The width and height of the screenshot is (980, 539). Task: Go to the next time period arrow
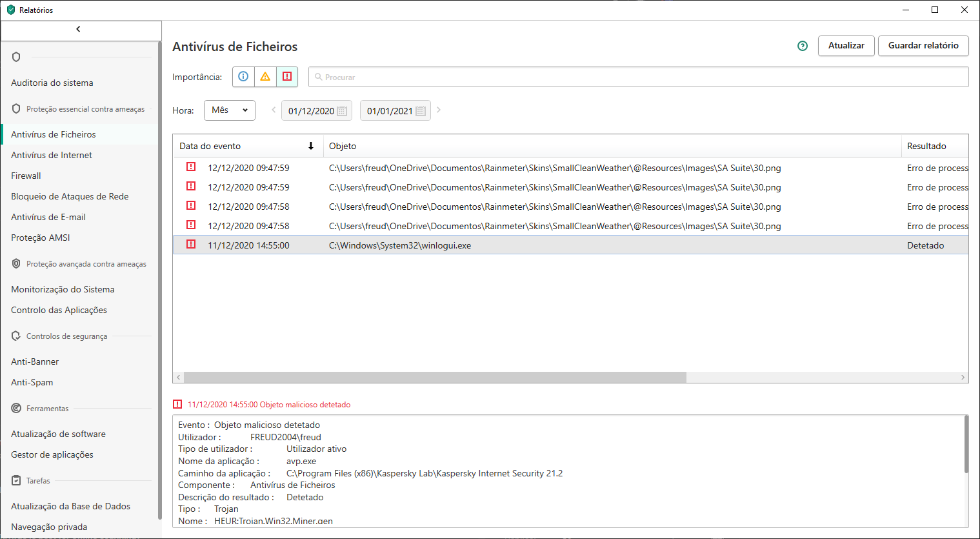tap(439, 110)
